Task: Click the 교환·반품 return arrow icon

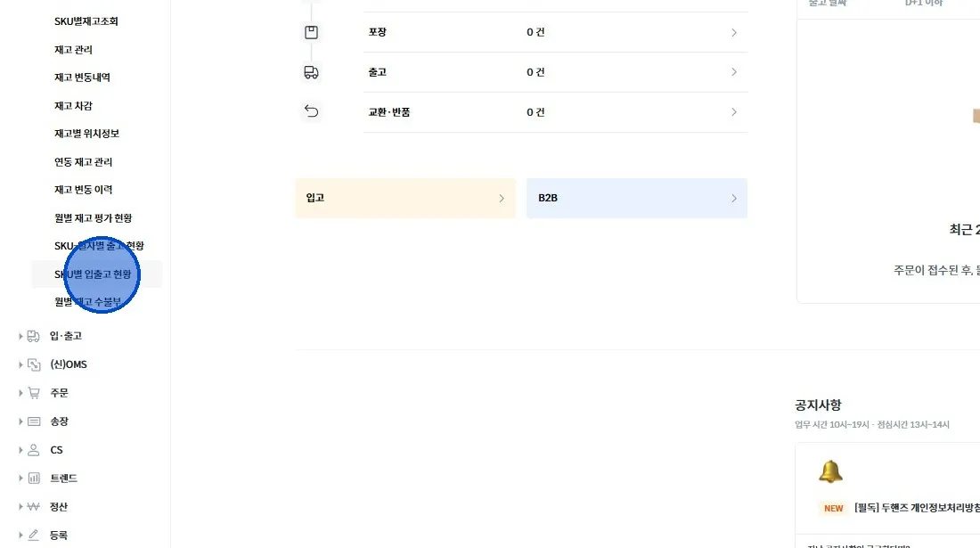Action: point(311,111)
